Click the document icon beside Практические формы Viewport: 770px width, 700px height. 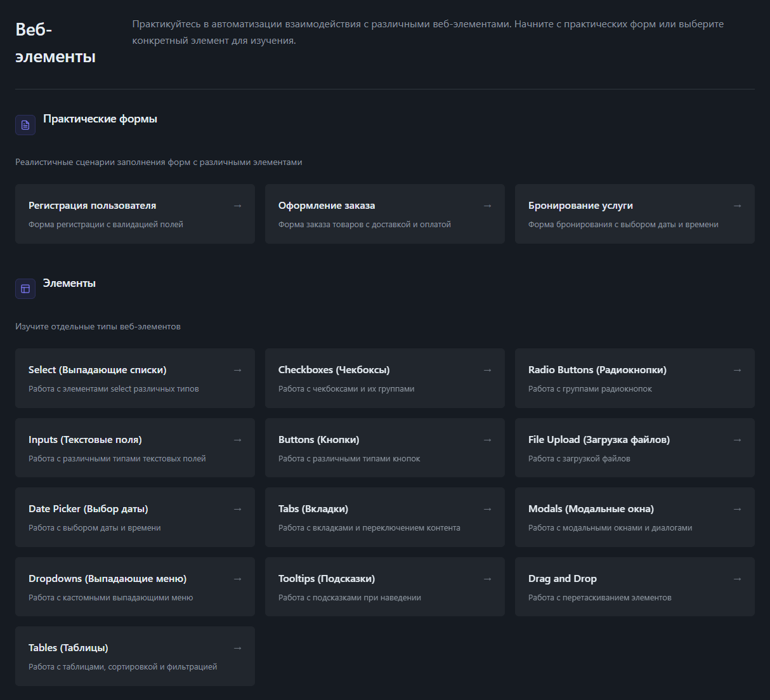tap(25, 125)
